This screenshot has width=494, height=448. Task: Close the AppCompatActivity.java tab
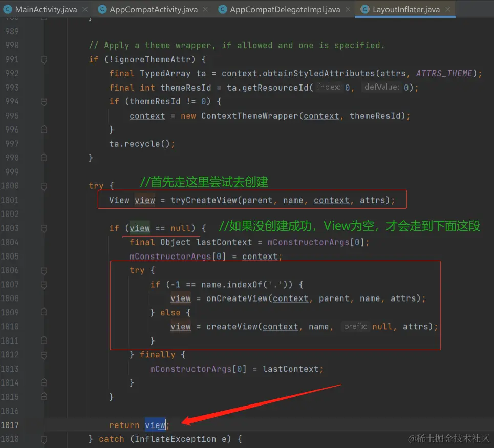pos(205,9)
